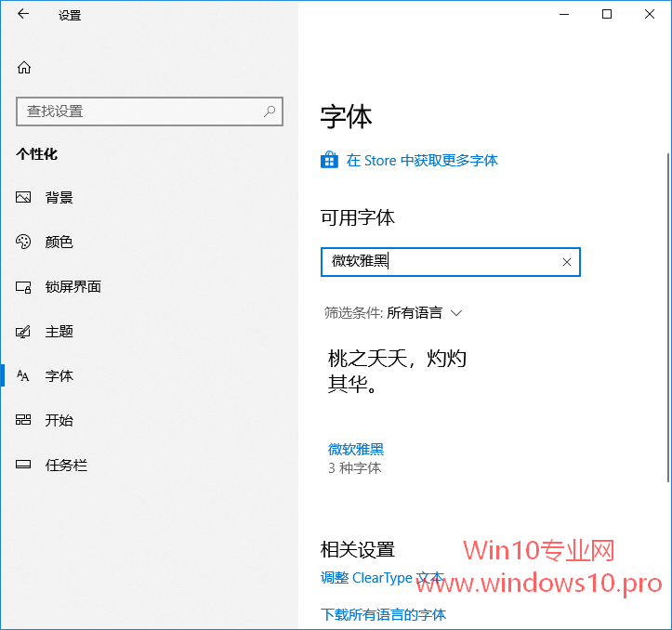Maximize the 设置 window
The width and height of the screenshot is (672, 630).
pos(606,14)
